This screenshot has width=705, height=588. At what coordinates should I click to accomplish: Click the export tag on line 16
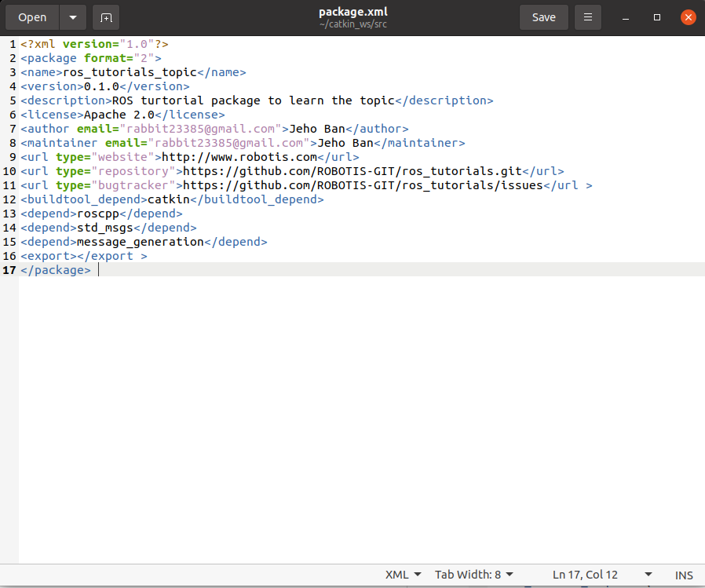(84, 256)
